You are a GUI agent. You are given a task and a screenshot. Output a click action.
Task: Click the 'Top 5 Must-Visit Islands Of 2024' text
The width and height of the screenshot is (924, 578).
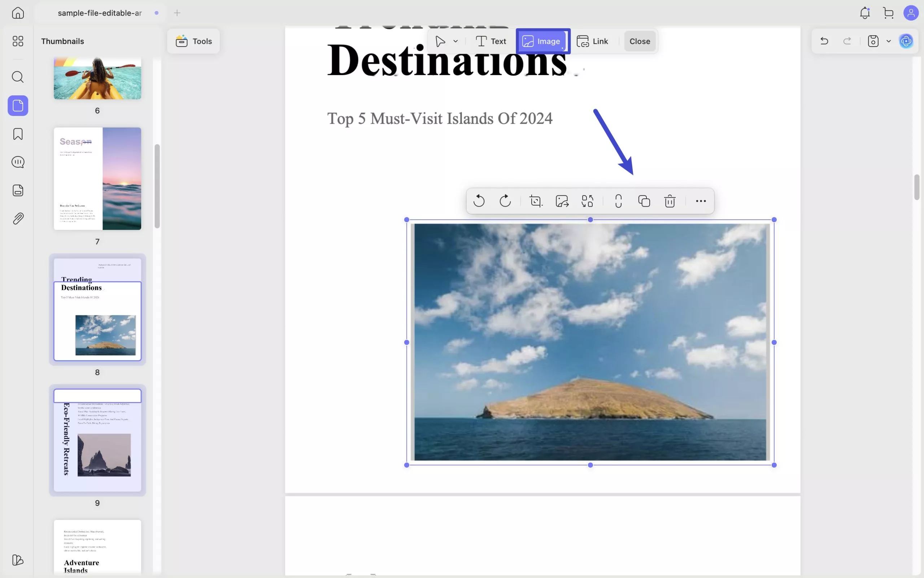click(x=440, y=118)
